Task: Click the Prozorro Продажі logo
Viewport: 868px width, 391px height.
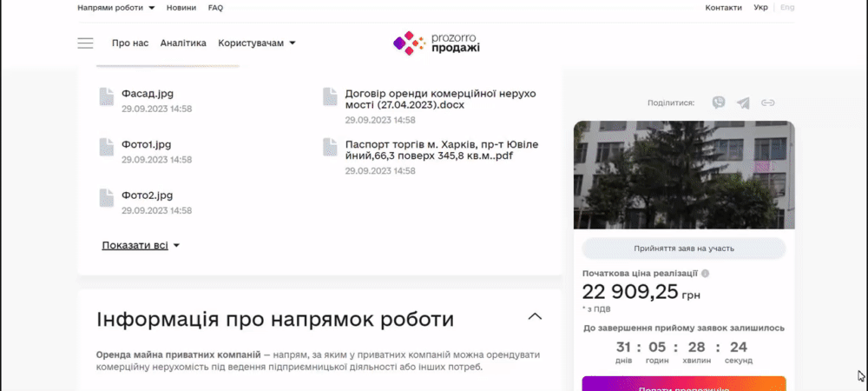Action: pos(437,43)
